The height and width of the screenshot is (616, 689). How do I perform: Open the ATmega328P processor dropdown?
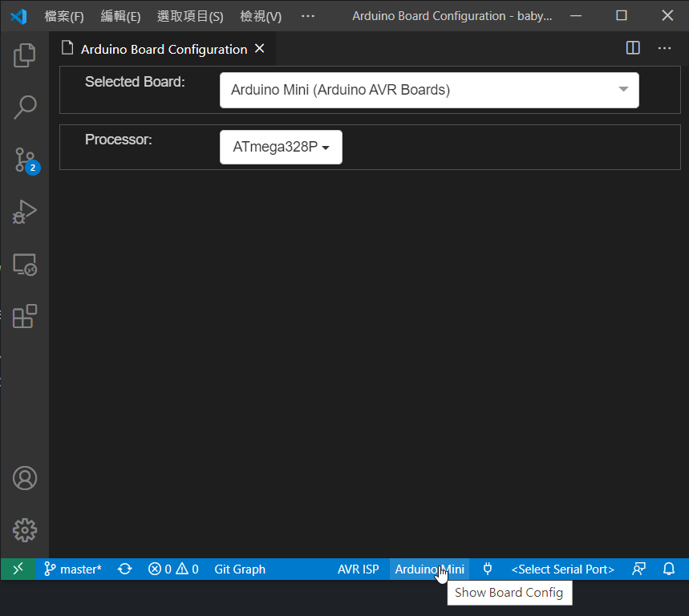(x=281, y=147)
